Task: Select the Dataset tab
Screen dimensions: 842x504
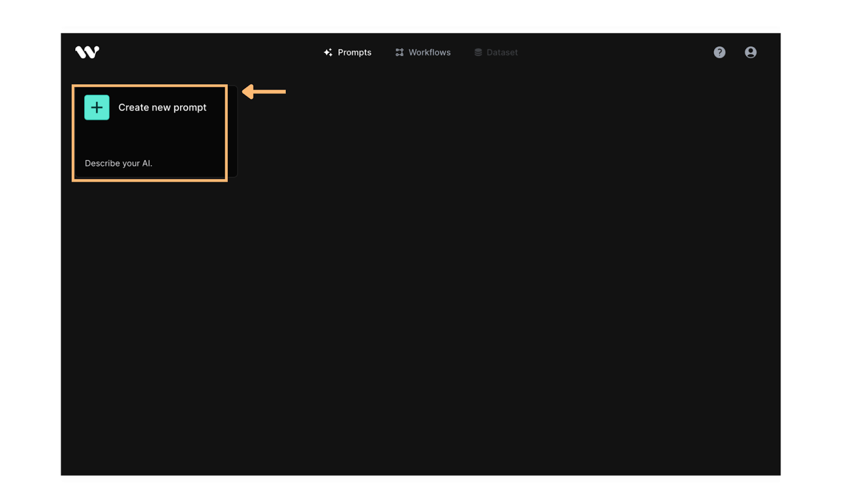Action: [496, 52]
